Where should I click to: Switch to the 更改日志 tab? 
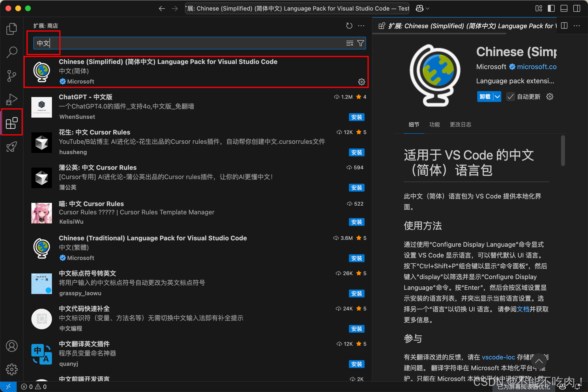[460, 124]
